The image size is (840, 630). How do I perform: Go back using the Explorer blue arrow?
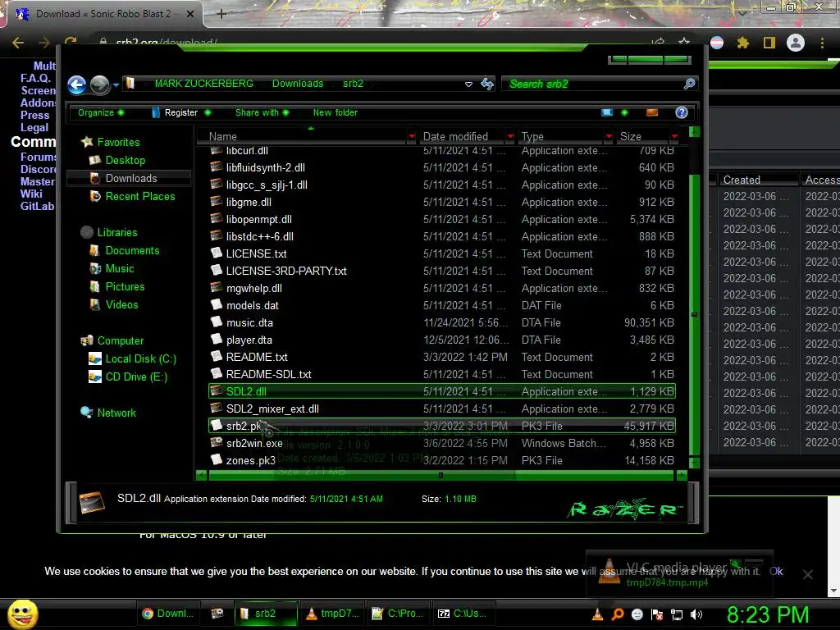tap(76, 84)
